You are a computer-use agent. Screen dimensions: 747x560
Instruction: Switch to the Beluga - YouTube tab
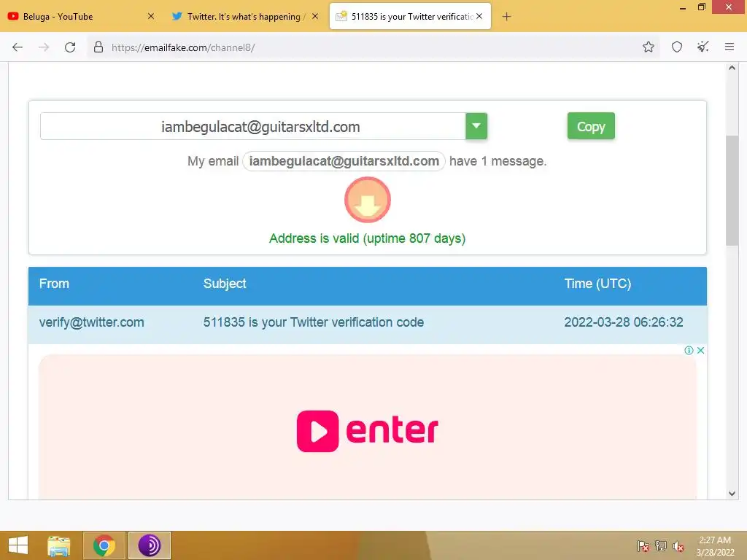click(81, 16)
